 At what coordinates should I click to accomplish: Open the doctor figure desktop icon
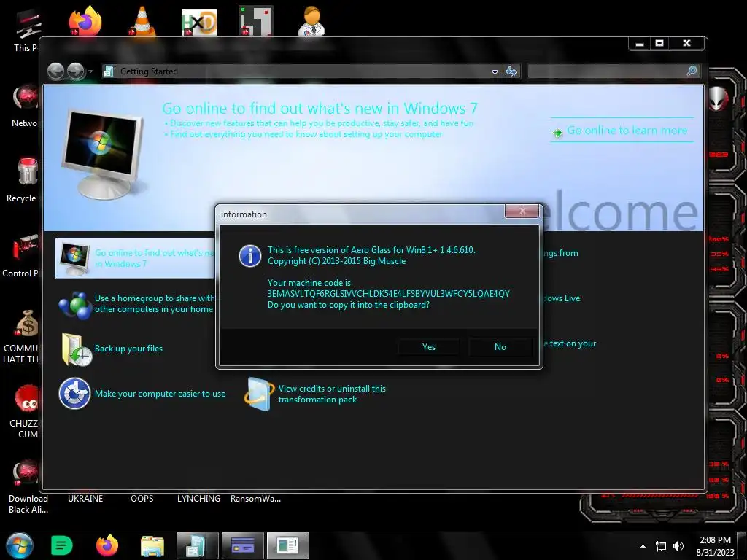pos(311,21)
